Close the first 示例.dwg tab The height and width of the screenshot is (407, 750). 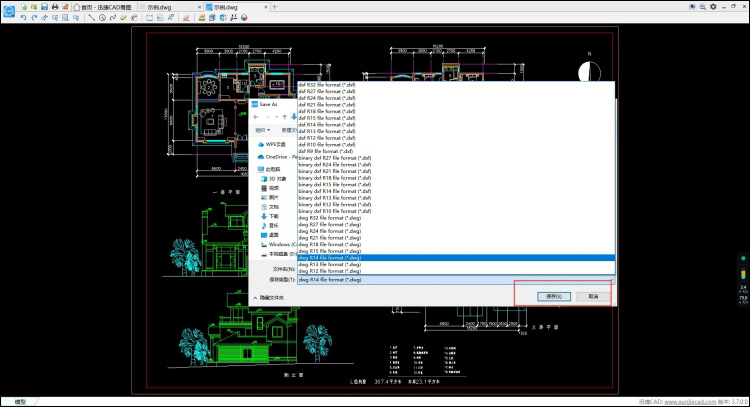click(199, 7)
